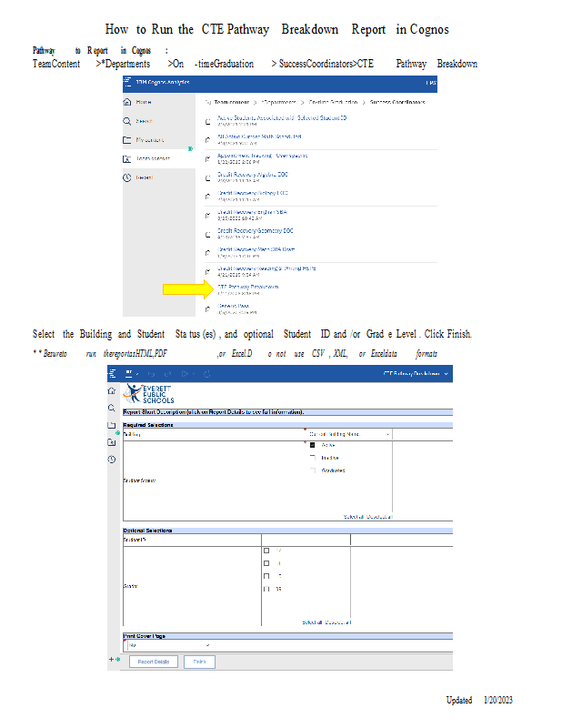Check the third Grade checkbox in optional selections
Image resolution: width=562 pixels, height=728 pixels.
[x=266, y=576]
